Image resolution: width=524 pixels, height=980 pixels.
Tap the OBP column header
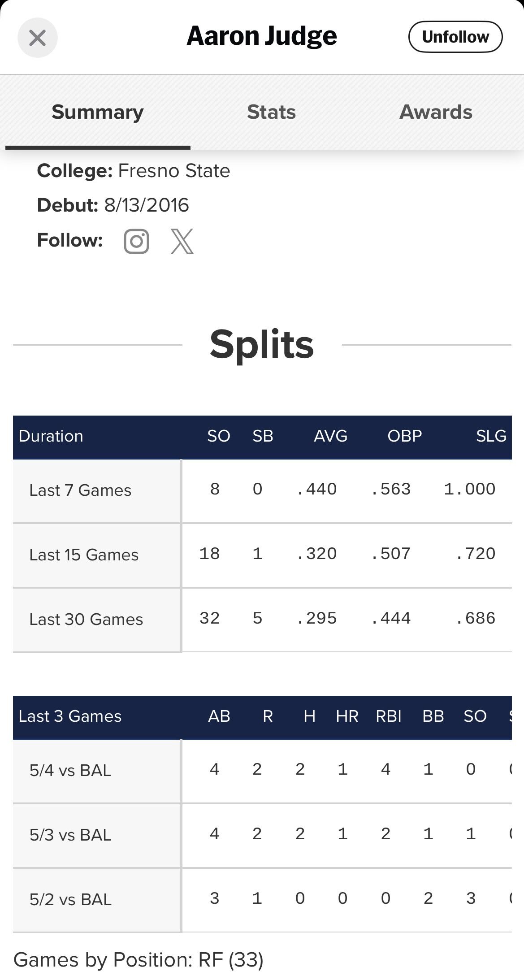(x=405, y=436)
